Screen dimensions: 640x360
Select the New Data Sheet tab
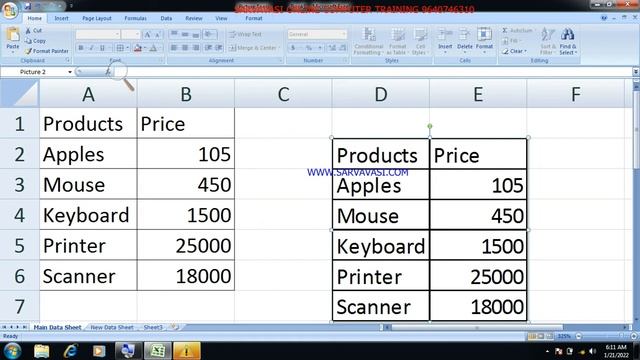point(112,327)
